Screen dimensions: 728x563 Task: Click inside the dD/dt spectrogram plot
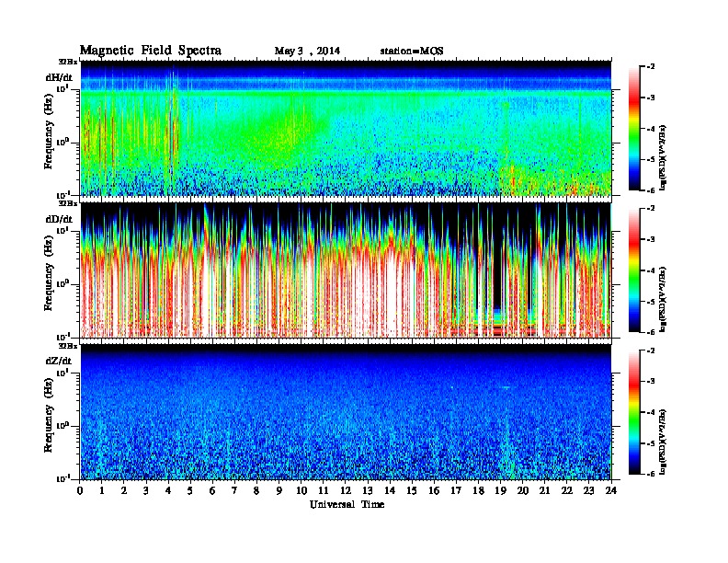click(346, 270)
